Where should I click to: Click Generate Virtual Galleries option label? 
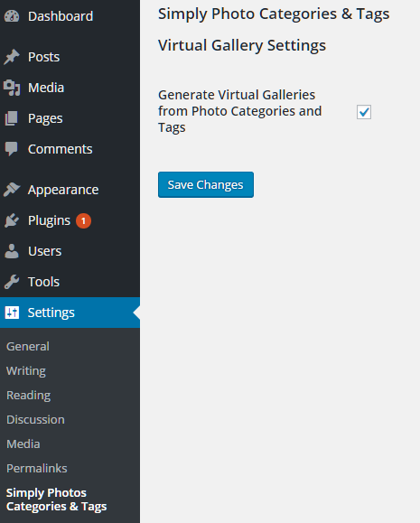pyautogui.click(x=240, y=111)
